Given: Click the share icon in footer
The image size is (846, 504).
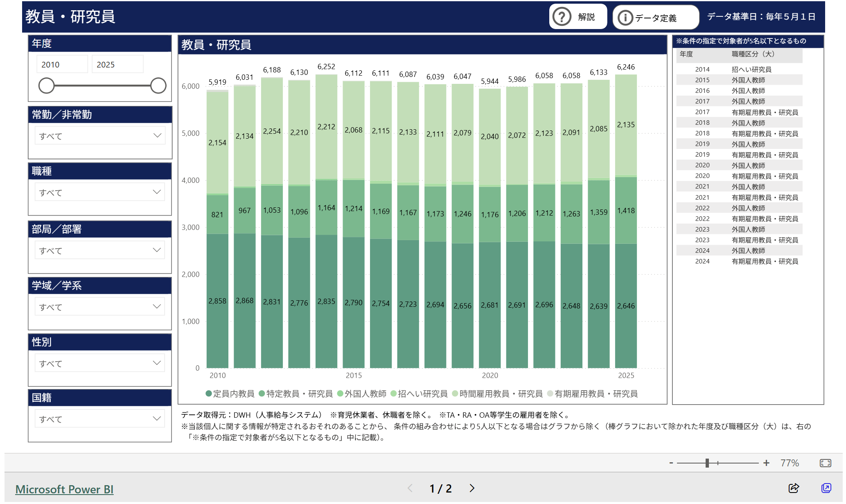Looking at the screenshot, I should pyautogui.click(x=793, y=488).
